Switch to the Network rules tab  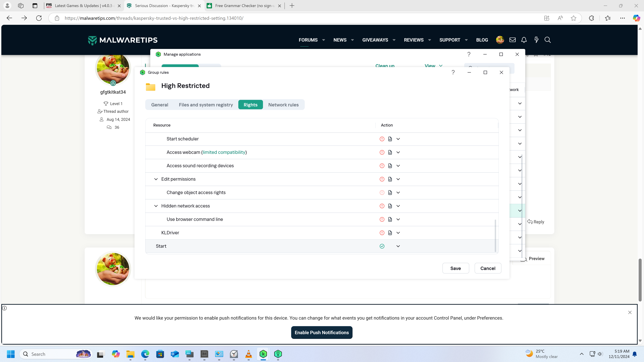(283, 105)
